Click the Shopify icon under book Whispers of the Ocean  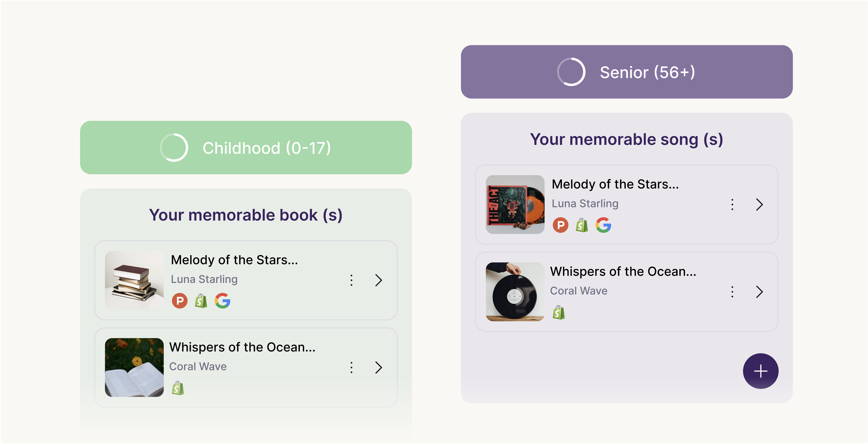(x=178, y=388)
